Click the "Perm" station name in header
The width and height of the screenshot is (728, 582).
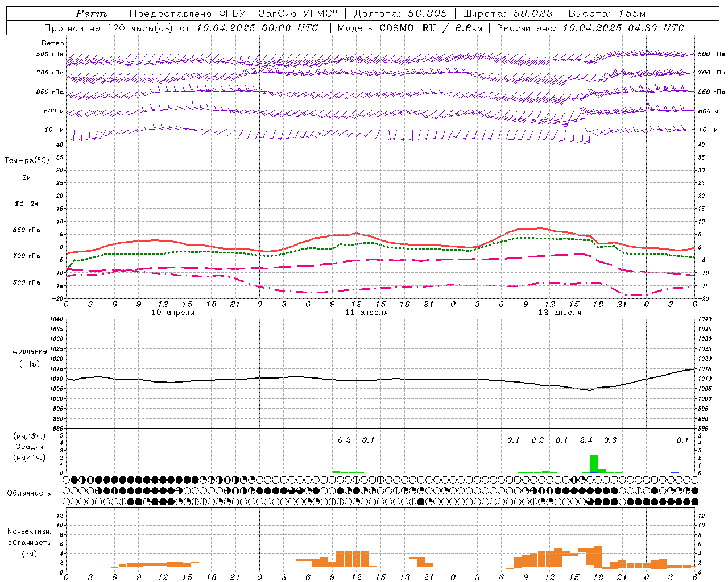pos(91,14)
